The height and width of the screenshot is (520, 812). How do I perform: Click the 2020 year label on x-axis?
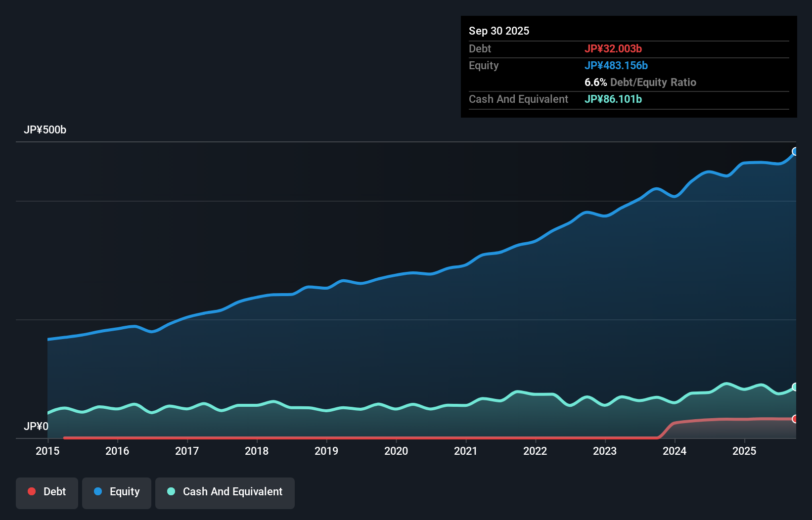pyautogui.click(x=396, y=451)
